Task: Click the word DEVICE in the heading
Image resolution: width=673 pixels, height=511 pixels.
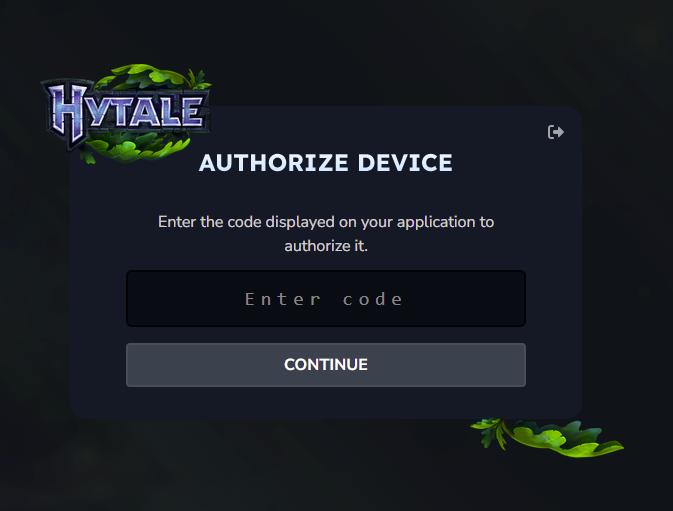Action: click(405, 163)
